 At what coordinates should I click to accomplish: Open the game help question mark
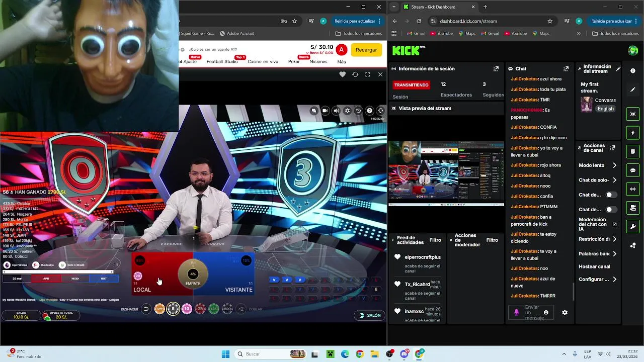(x=369, y=111)
